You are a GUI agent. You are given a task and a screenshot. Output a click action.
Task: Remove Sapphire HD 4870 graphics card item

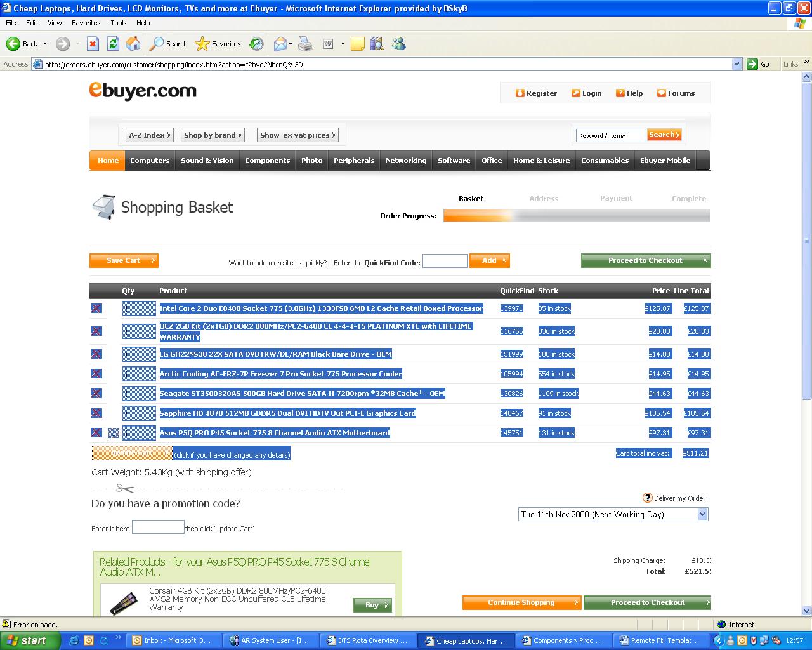96,413
